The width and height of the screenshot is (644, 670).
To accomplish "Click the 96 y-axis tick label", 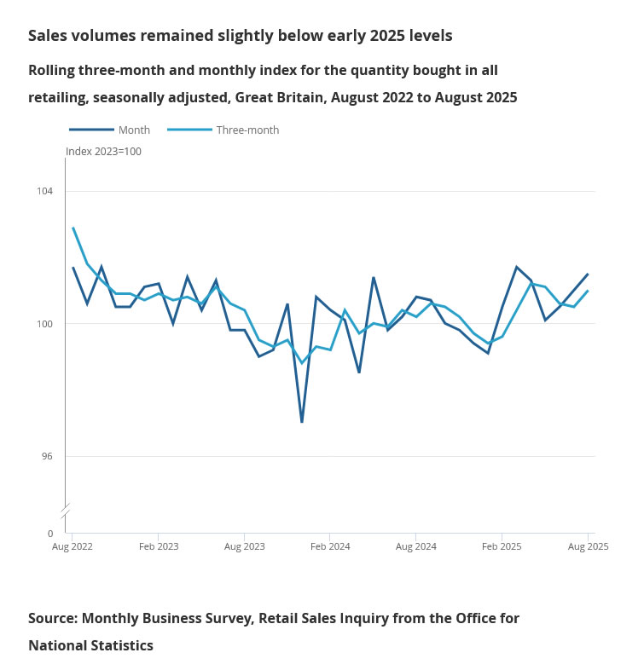I will pos(47,457).
